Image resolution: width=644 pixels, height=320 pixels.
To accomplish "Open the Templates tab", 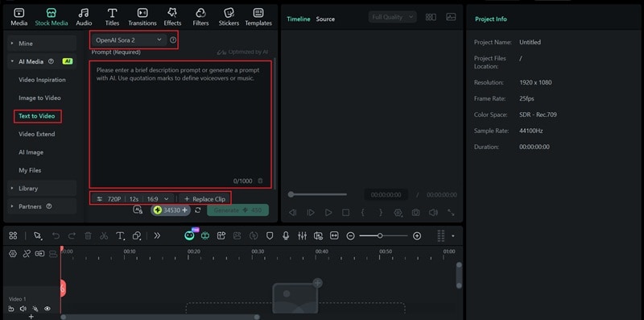I will coord(258,17).
